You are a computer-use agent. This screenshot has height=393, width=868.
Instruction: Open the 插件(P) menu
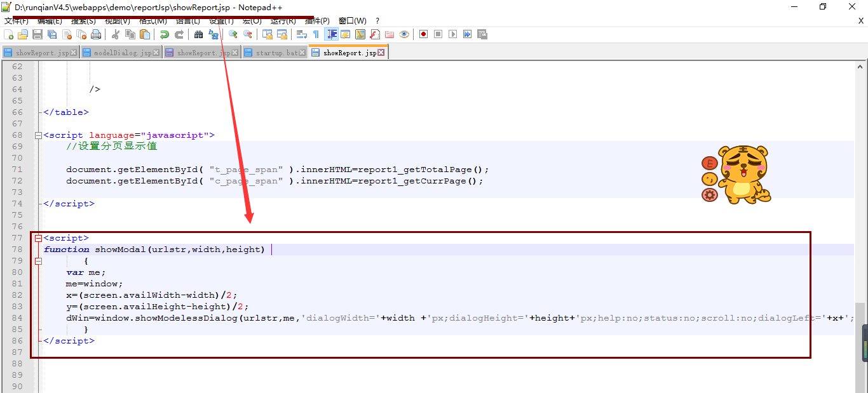coord(317,21)
